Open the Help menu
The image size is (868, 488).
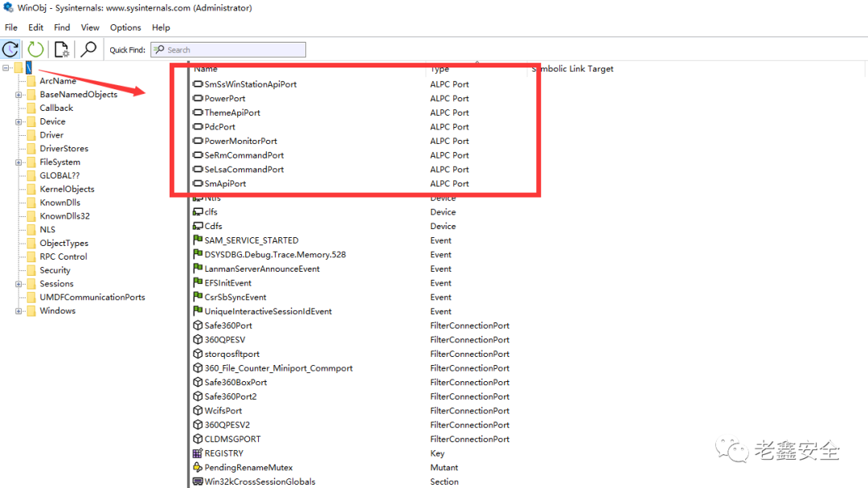point(161,27)
